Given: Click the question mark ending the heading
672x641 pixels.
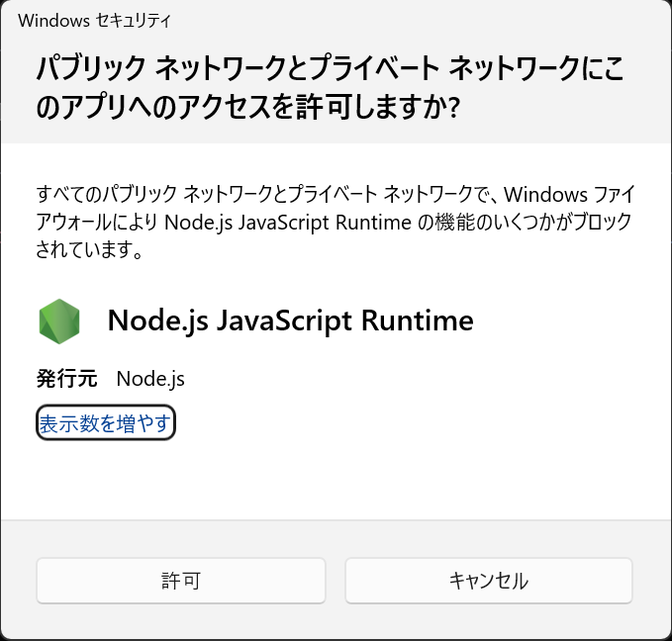Looking at the screenshot, I should pos(454,107).
